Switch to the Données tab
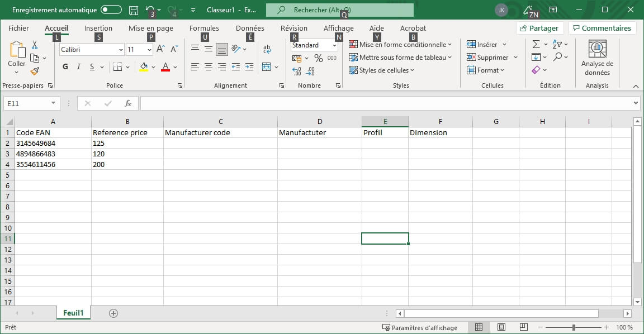The width and height of the screenshot is (644, 334). pyautogui.click(x=250, y=28)
